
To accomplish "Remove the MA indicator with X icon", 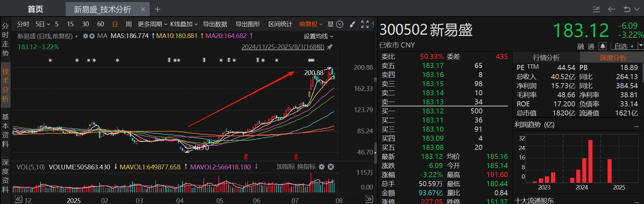I will (x=92, y=36).
